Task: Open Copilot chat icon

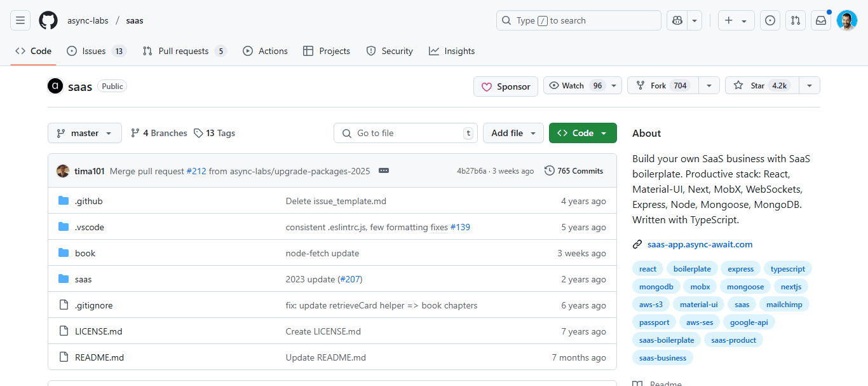Action: click(x=677, y=20)
